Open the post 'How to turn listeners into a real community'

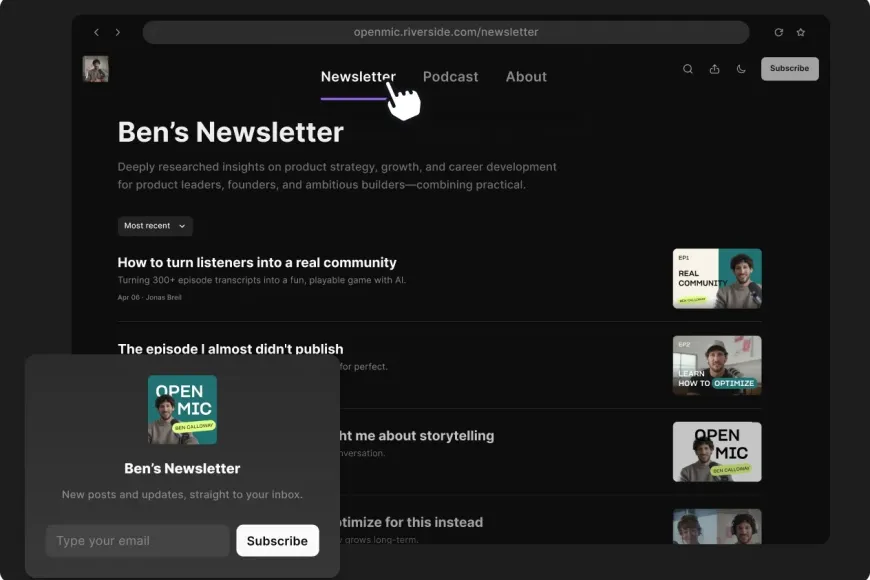(x=257, y=262)
